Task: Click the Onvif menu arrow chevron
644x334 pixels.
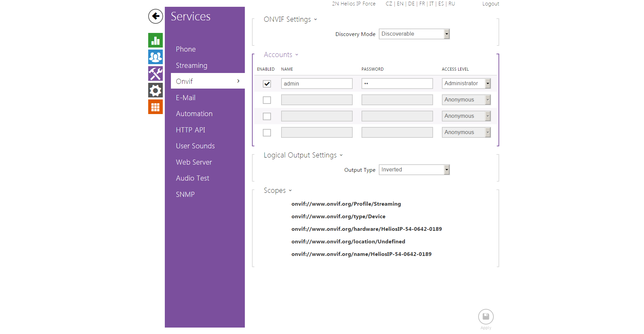Action: pos(238,81)
